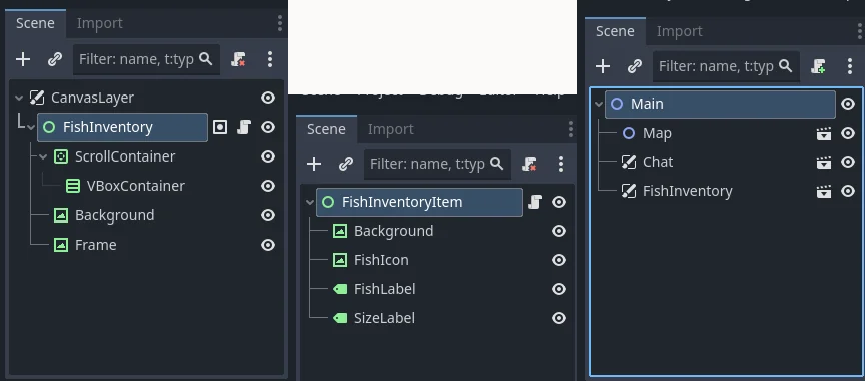865x381 pixels.
Task: Open Map instanced scene in editor
Action: [824, 133]
